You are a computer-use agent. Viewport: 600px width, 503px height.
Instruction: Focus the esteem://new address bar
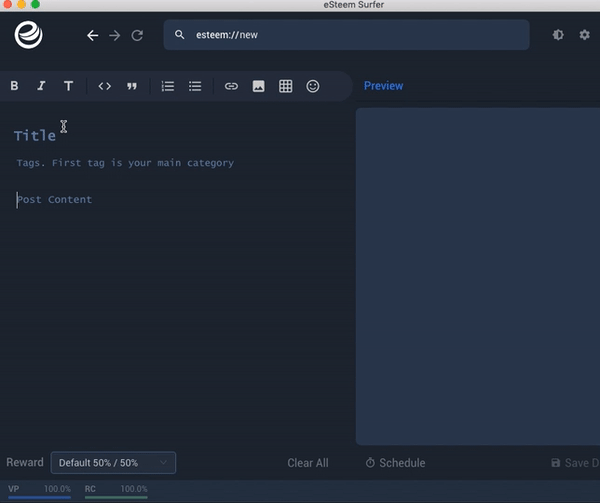coord(346,35)
